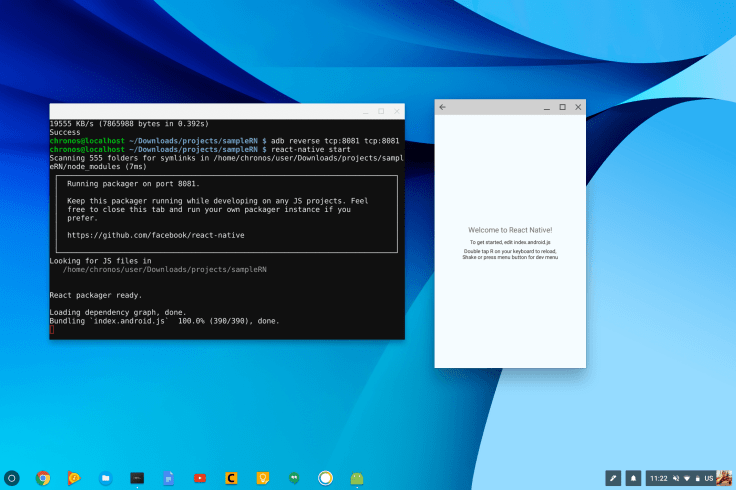Launch Google Chrome from the shelf
The image size is (736, 490).
[x=43, y=478]
